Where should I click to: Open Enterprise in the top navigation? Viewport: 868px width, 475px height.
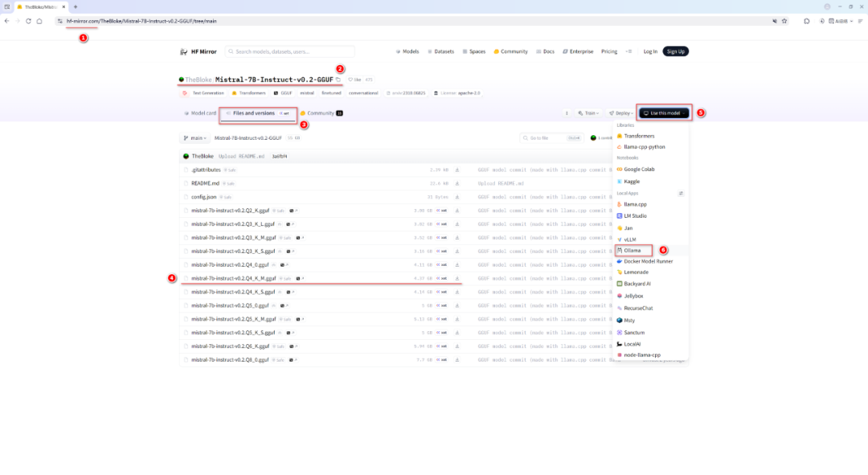(578, 51)
